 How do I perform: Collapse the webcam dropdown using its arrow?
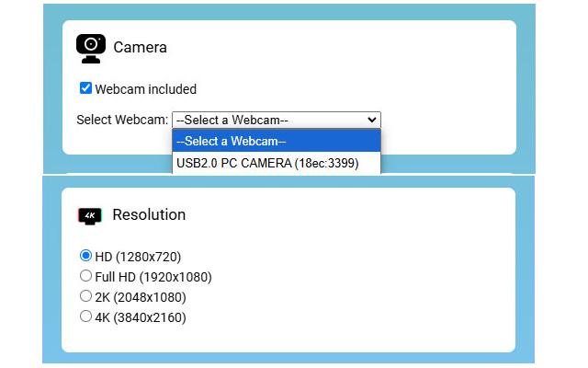click(372, 120)
